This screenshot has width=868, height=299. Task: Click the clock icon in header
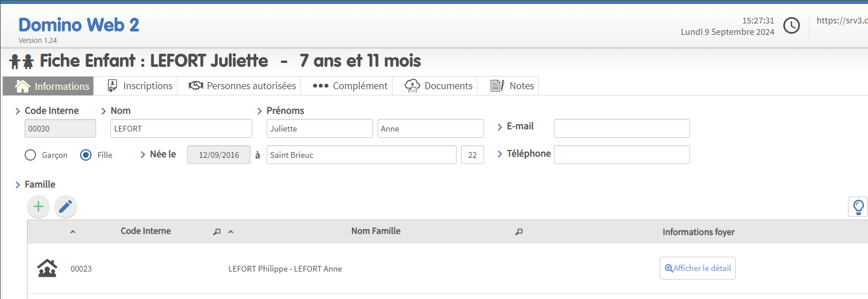[791, 26]
